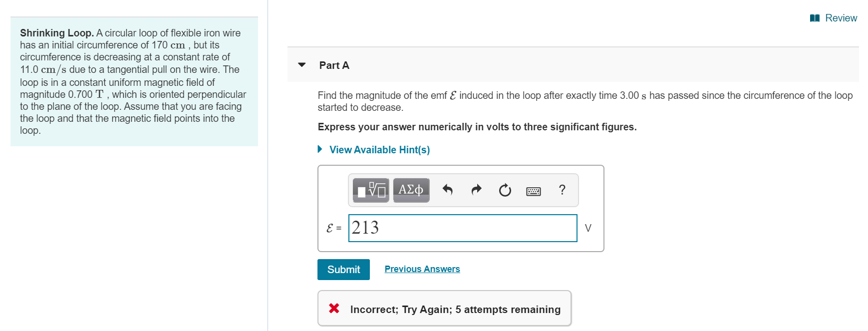Redo the equation edit
This screenshot has height=331, width=868.
click(476, 190)
